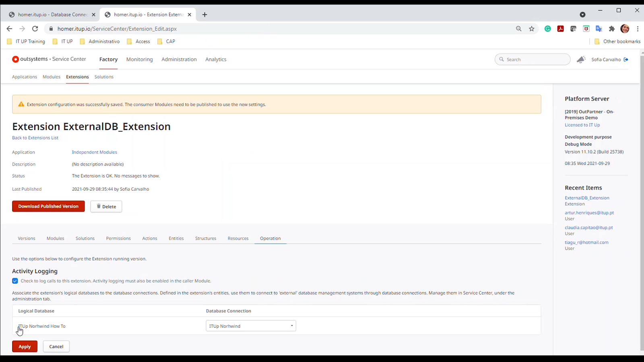
Task: Open the Independent Modules application link
Action: click(95, 152)
